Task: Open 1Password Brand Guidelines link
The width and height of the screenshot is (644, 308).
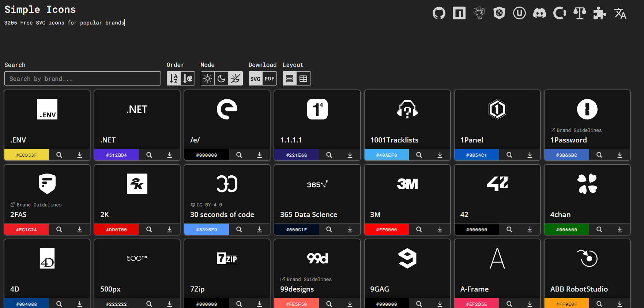Action: tap(576, 130)
